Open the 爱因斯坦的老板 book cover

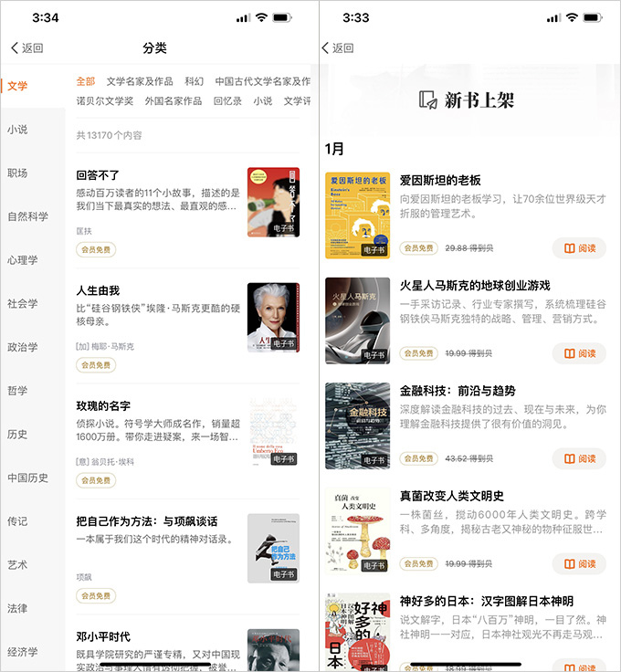[x=357, y=215]
